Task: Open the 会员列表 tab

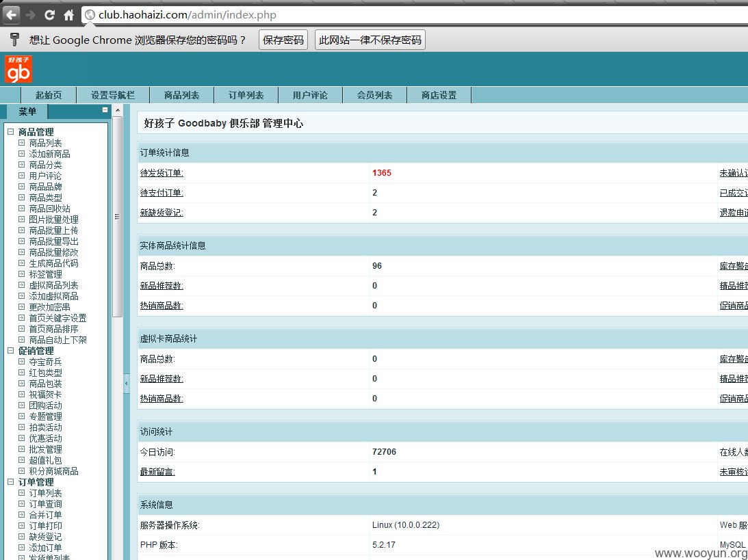Action: (x=374, y=95)
